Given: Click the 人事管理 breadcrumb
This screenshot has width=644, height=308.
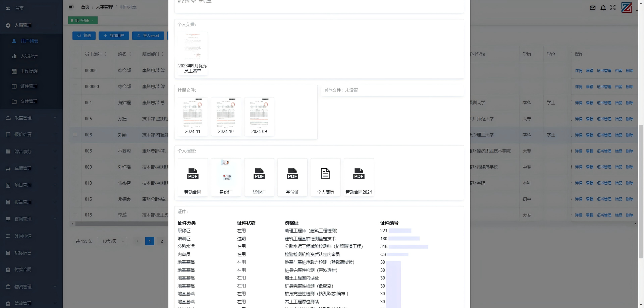Looking at the screenshot, I should click(x=104, y=7).
